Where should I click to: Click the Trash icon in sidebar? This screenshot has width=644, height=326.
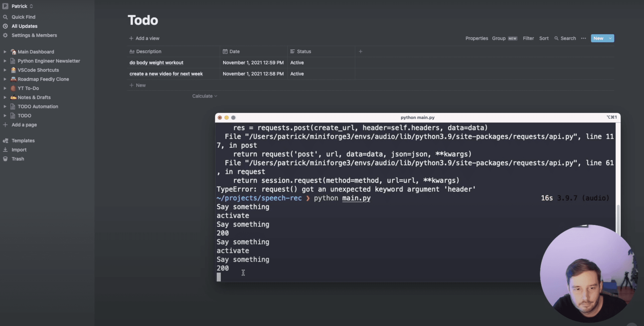point(5,159)
